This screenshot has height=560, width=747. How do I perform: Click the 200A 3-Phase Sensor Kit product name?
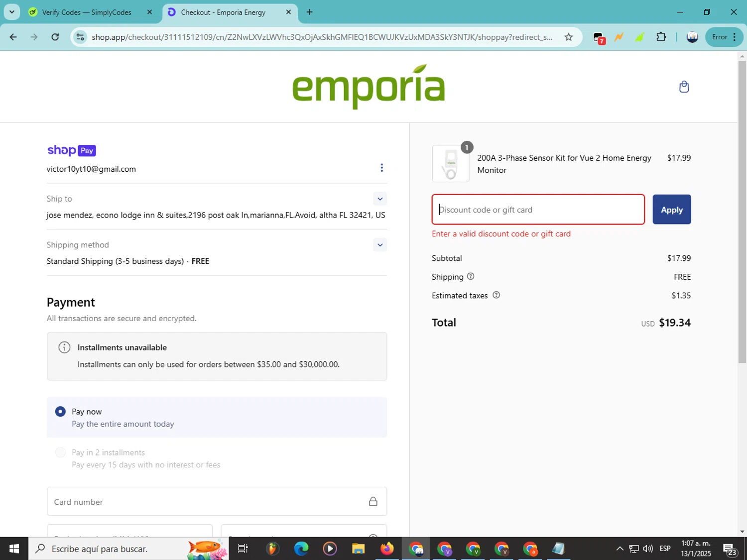click(564, 164)
